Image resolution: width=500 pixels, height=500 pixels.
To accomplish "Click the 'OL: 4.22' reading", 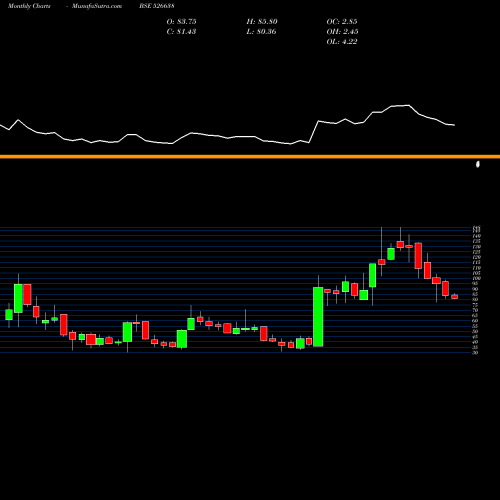I will (342, 42).
